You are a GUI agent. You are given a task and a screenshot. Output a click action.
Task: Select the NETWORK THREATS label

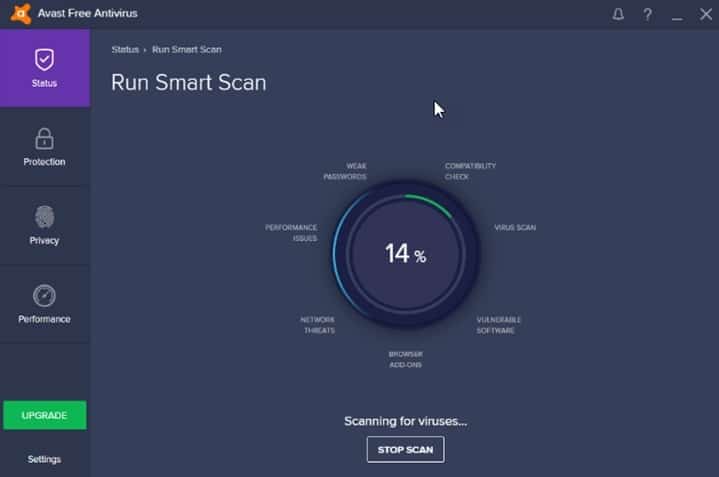pyautogui.click(x=318, y=325)
